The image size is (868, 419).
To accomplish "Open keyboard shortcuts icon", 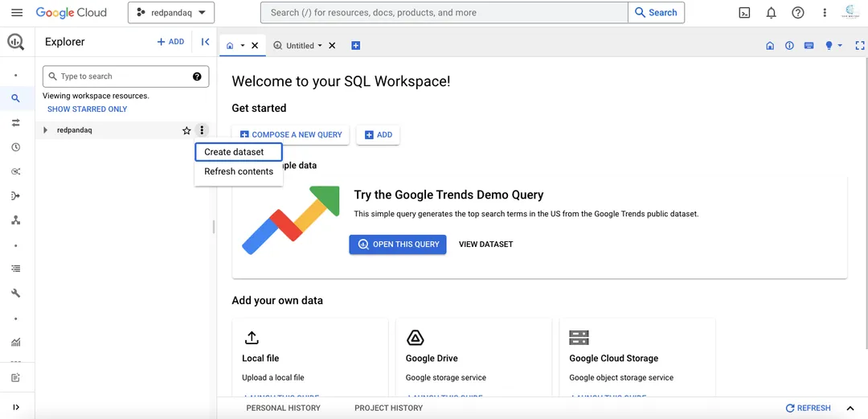I will pos(809,46).
